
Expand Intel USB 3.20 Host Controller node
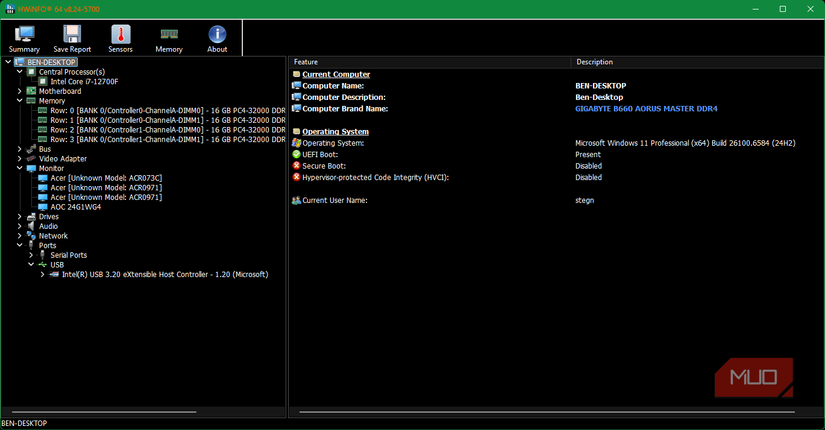click(43, 274)
